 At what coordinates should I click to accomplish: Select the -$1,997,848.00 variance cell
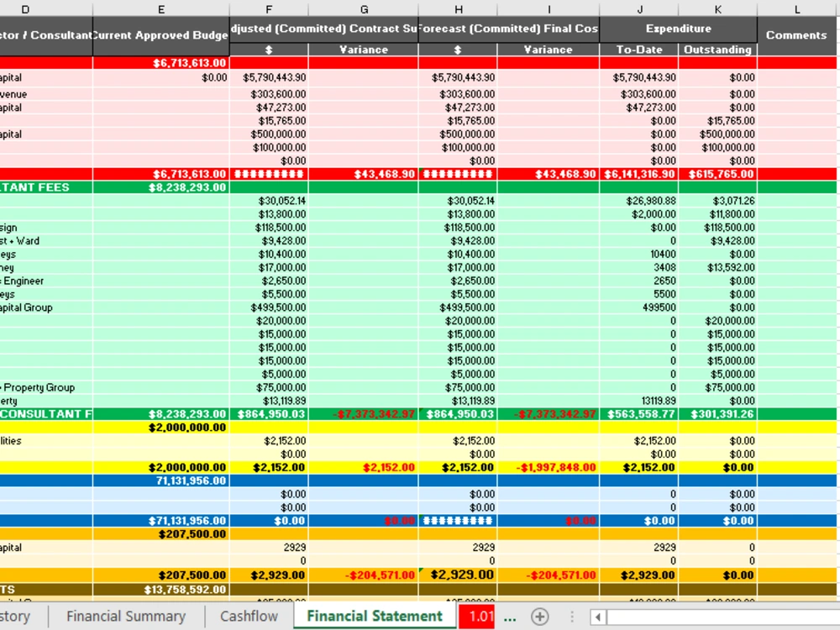[549, 468]
